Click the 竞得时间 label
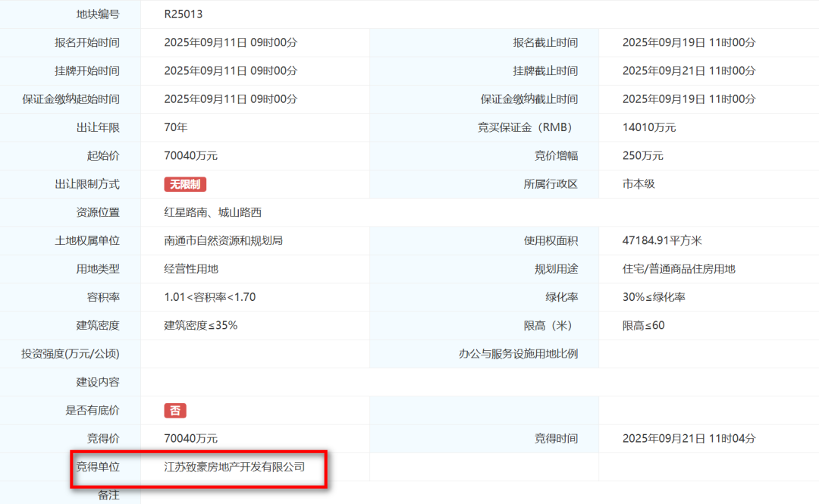 pyautogui.click(x=557, y=438)
